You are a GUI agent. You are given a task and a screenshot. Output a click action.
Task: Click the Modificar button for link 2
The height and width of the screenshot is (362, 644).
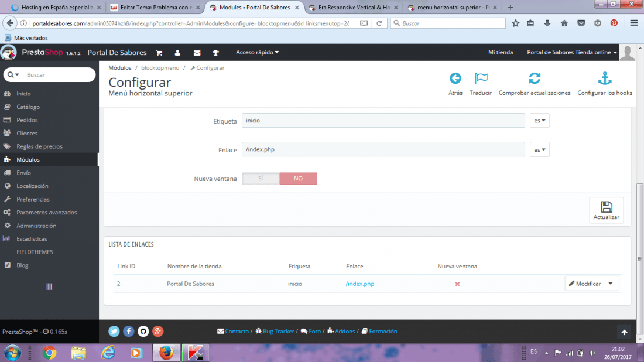585,284
